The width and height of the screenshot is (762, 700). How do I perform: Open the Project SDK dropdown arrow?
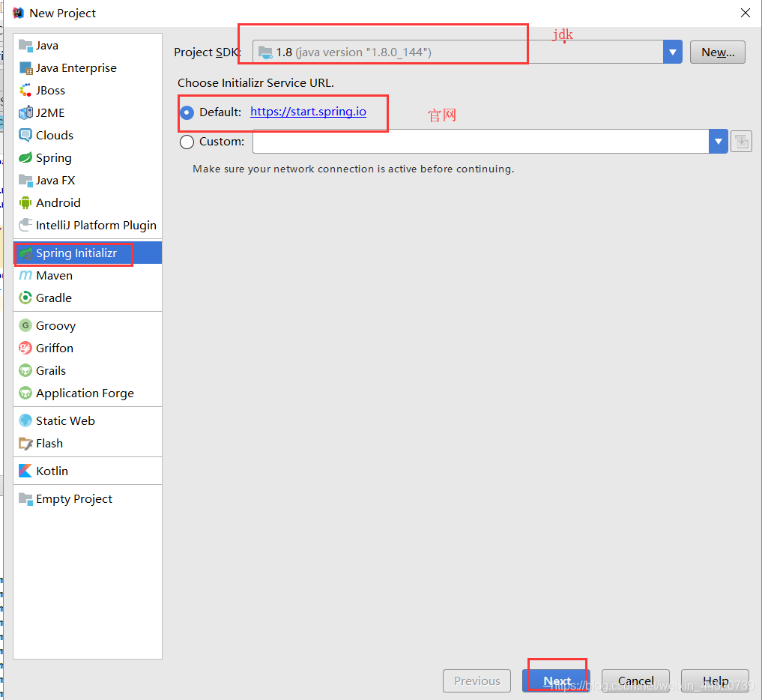[673, 52]
